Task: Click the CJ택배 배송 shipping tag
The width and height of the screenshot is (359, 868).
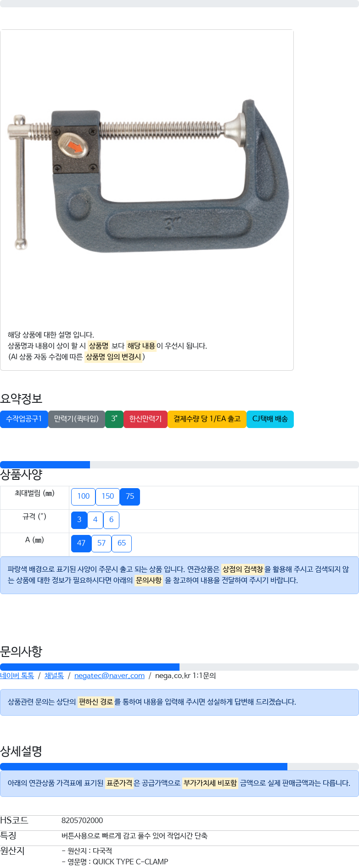Action: point(270,419)
